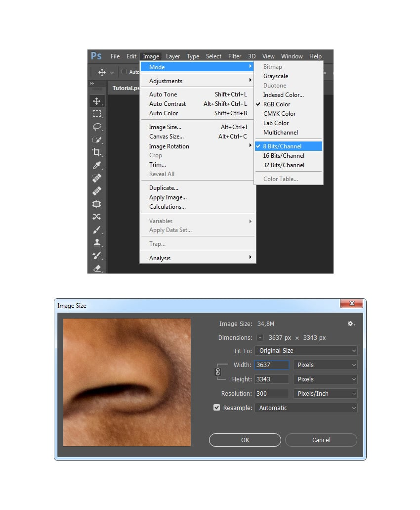Open the File menu
This screenshot has width=420, height=510.
coord(115,56)
